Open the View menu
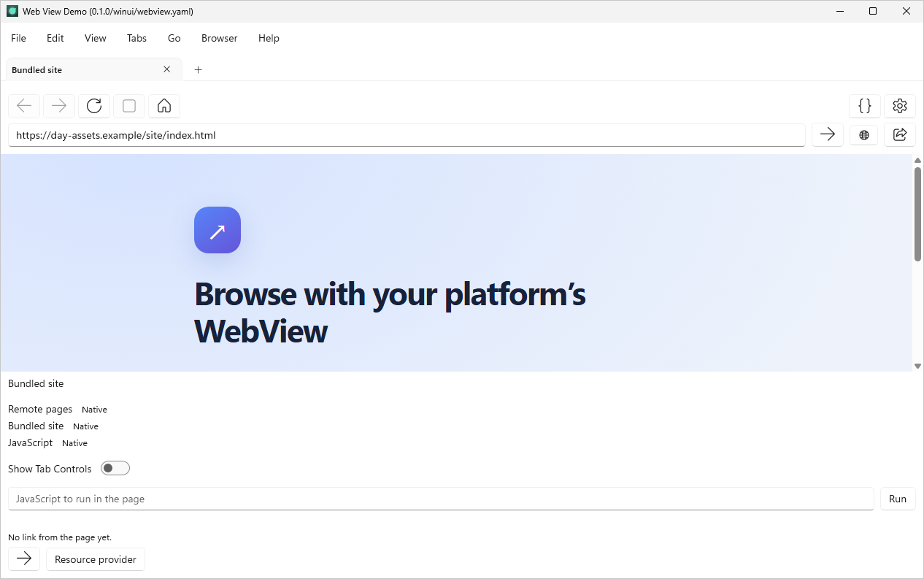The width and height of the screenshot is (924, 579). 96,38
